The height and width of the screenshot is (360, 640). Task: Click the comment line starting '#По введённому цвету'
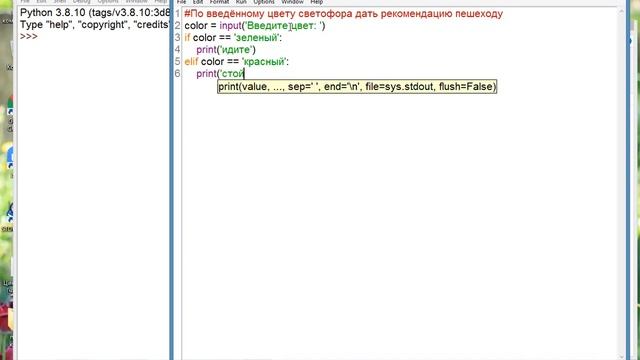pos(344,14)
